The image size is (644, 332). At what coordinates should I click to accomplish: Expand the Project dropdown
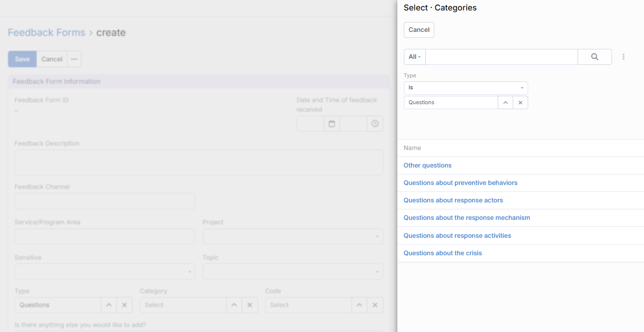click(x=293, y=236)
